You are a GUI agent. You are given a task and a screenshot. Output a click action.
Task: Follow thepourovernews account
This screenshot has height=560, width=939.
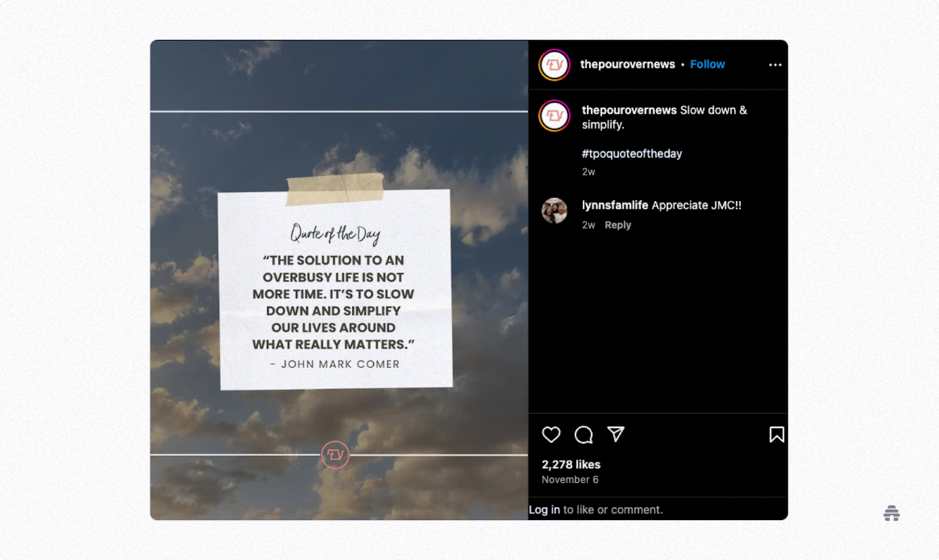click(x=707, y=65)
